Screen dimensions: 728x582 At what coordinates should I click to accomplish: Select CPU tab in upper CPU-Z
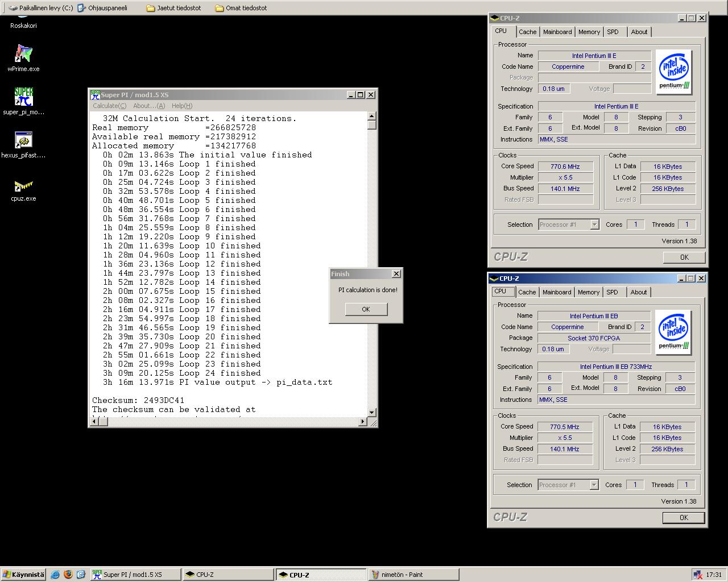point(501,31)
